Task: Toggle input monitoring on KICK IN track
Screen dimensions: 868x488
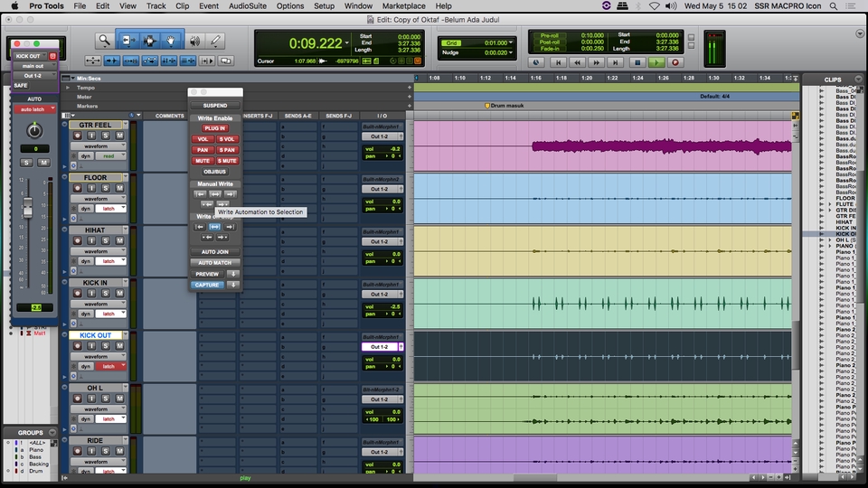Action: 91,293
